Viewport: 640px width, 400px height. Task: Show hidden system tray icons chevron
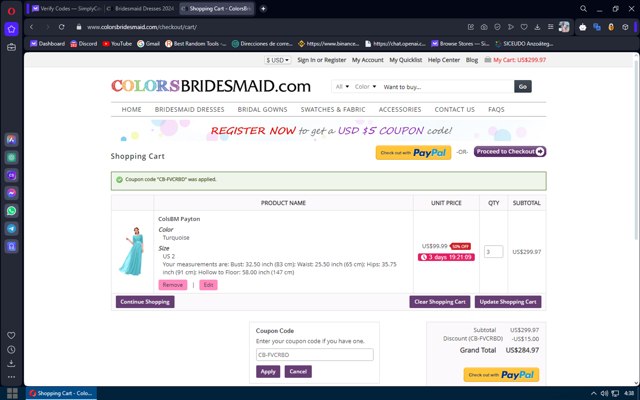pyautogui.click(x=593, y=393)
